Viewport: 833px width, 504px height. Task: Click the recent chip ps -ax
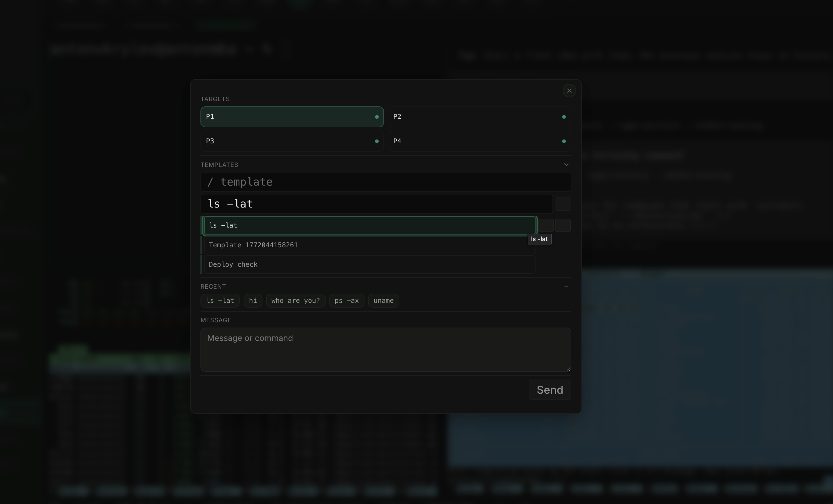[346, 301]
